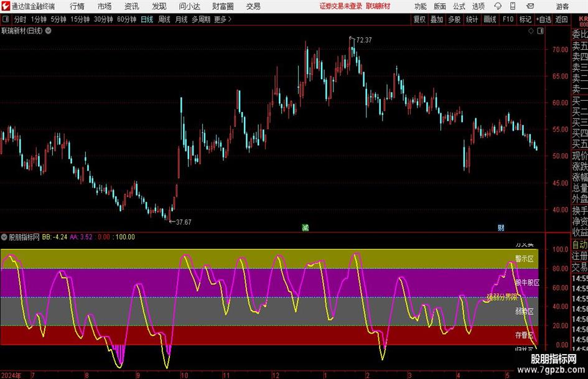
Task: Open the 版面 menu
Action: tap(439, 6)
